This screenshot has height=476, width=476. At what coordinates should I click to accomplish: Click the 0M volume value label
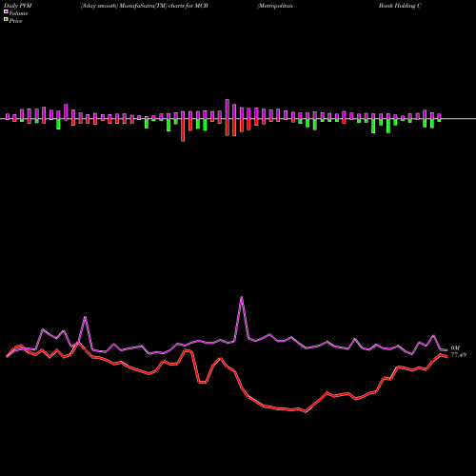point(455,348)
